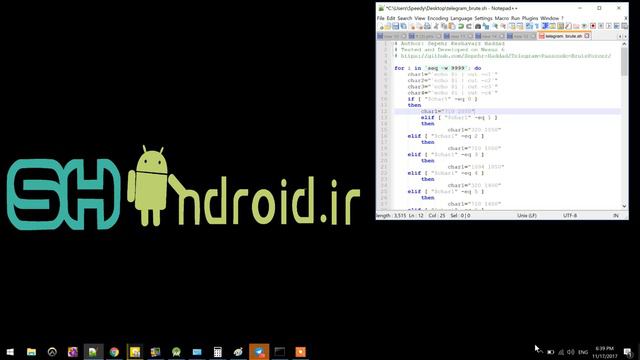Click the Save Recorded Macro icon

point(624,26)
